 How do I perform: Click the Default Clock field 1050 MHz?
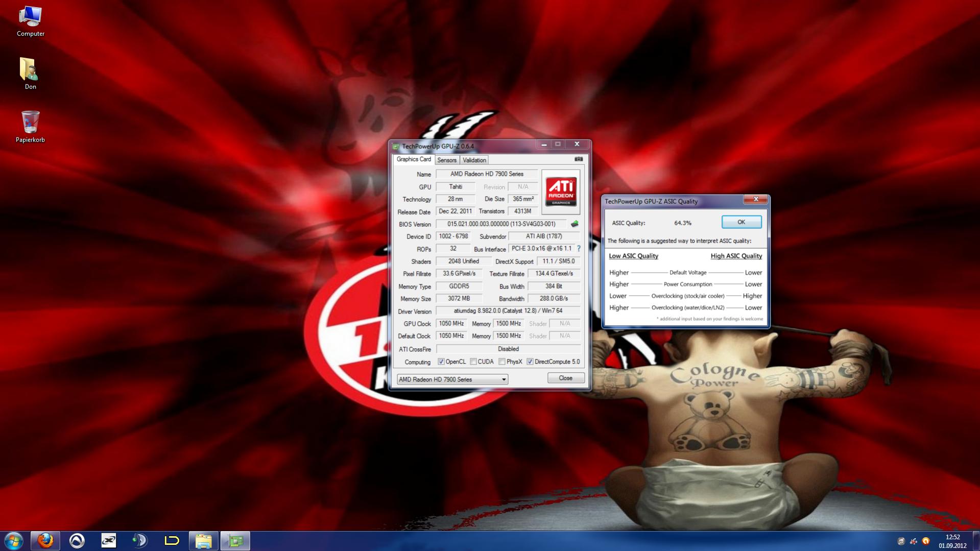[x=451, y=336]
